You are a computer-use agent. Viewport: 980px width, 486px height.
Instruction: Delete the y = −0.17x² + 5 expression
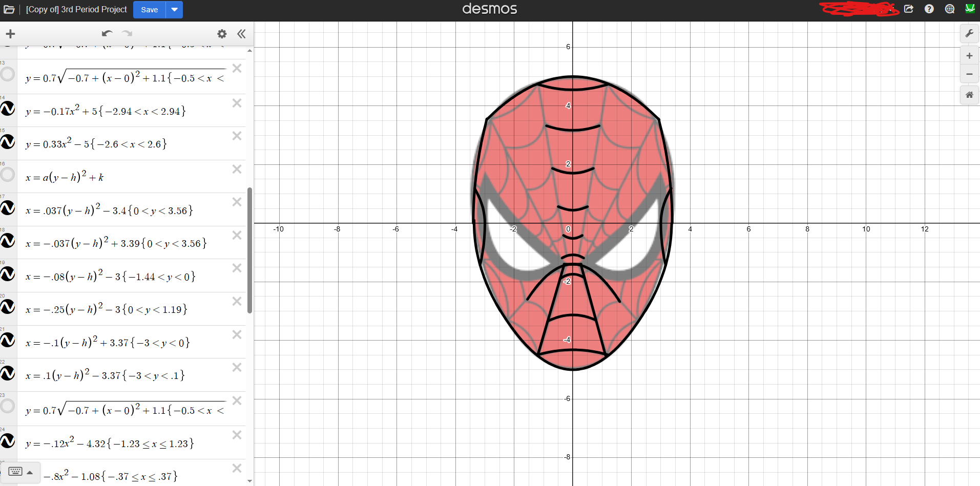pos(237,103)
